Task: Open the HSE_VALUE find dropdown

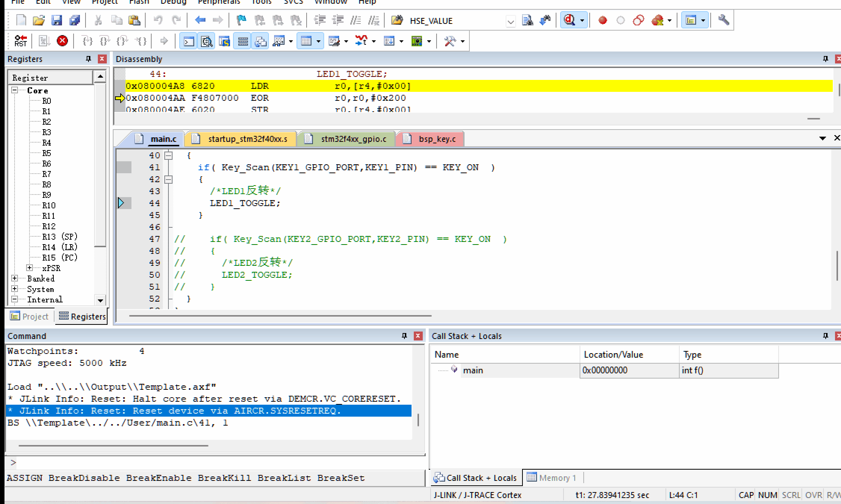Action: click(x=511, y=21)
